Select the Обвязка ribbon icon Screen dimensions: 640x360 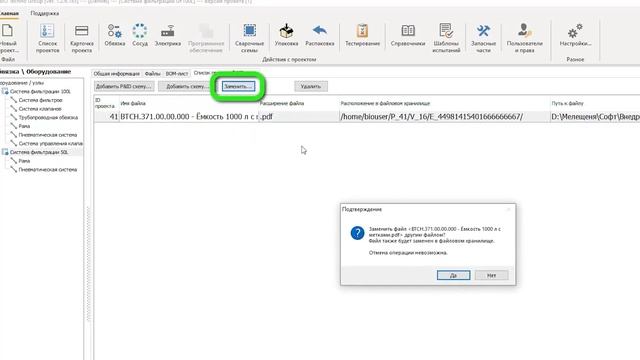(x=115, y=35)
